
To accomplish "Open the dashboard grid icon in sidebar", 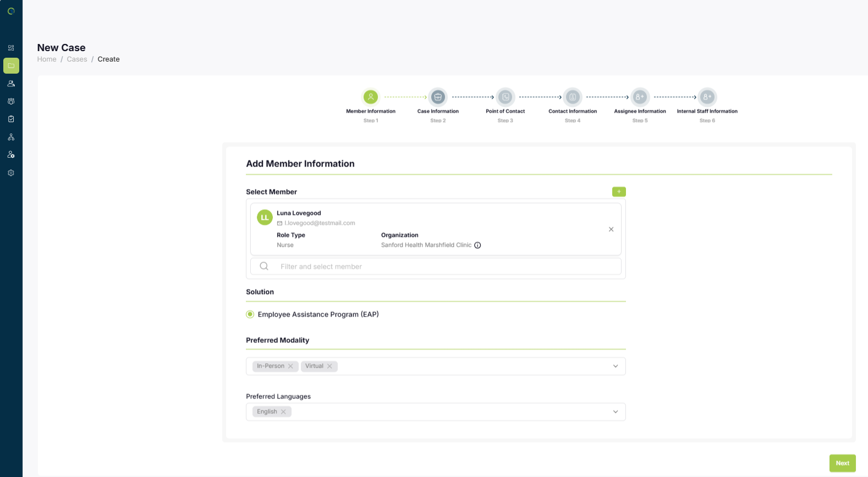I will (x=11, y=48).
